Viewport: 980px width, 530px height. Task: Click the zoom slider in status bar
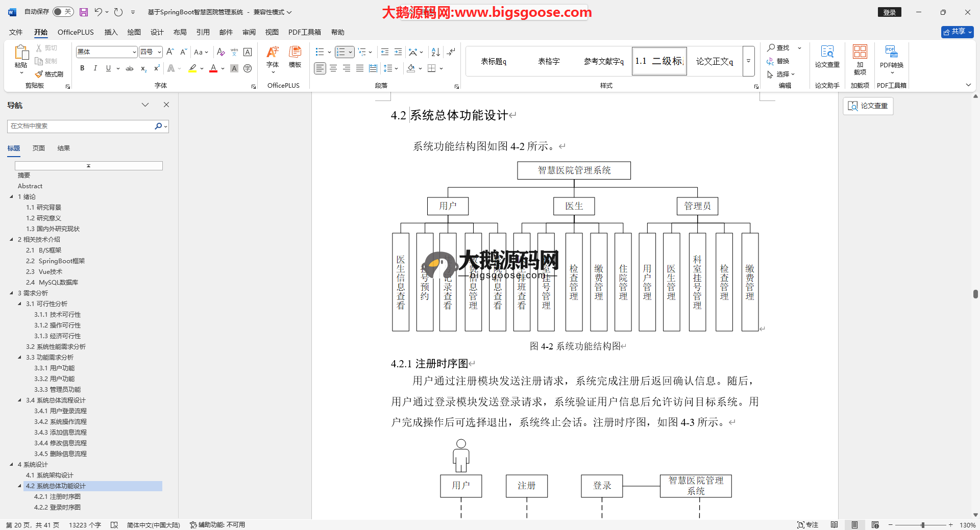[x=922, y=525]
